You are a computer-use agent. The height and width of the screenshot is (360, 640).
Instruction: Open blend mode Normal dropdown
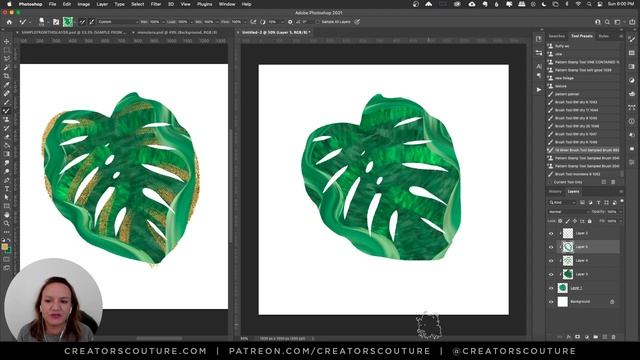click(568, 212)
